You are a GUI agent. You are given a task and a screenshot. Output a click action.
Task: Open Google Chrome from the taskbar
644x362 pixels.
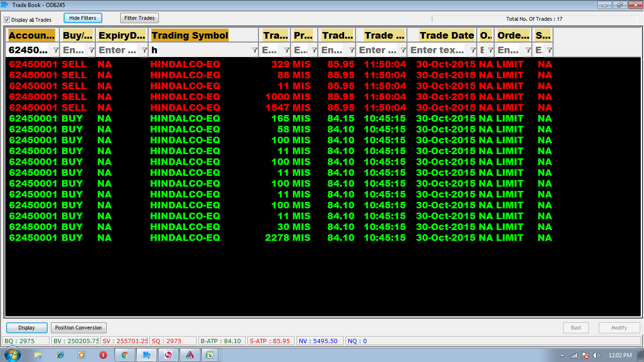[x=124, y=355]
